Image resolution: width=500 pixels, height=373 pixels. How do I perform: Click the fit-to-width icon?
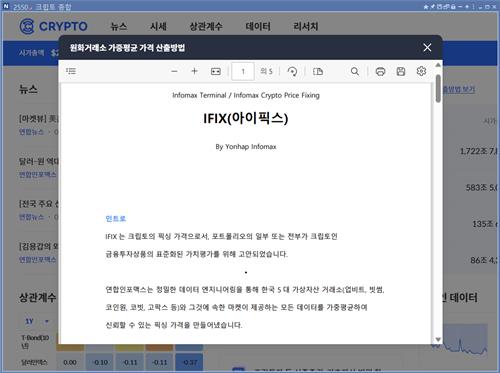pyautogui.click(x=216, y=71)
